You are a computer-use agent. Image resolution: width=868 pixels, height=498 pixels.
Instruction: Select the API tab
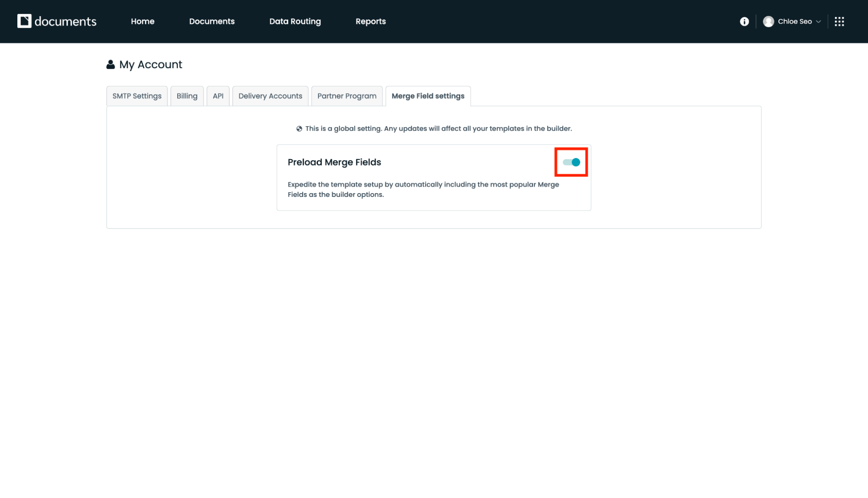[x=218, y=96]
